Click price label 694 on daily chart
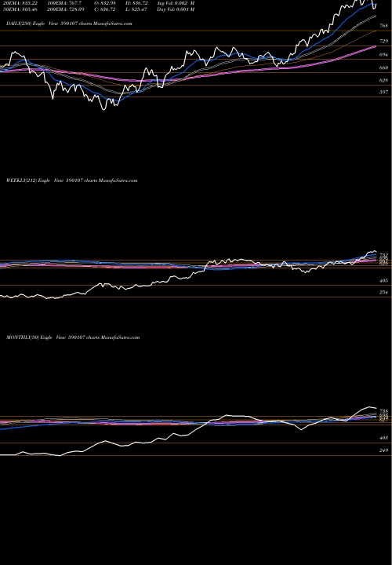The width and height of the screenshot is (392, 565). [x=383, y=55]
